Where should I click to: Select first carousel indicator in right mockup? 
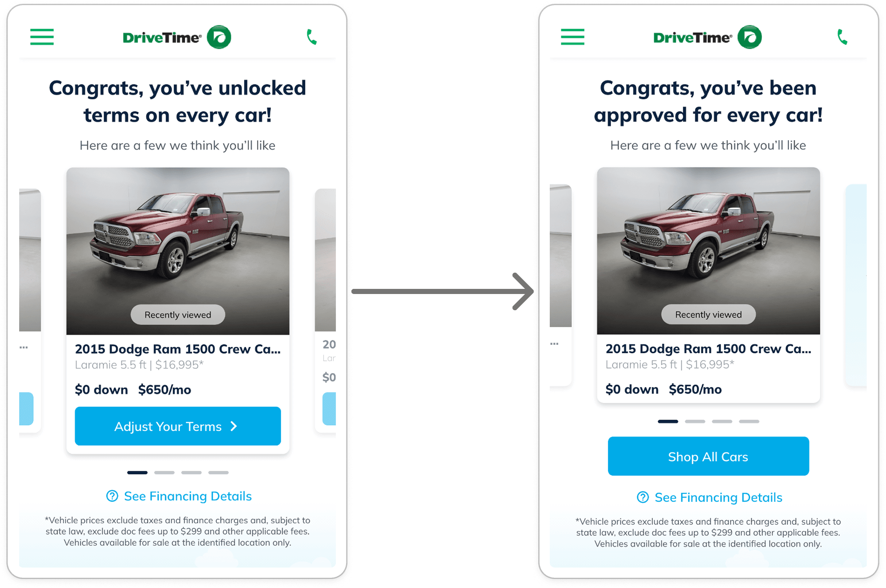[668, 421]
